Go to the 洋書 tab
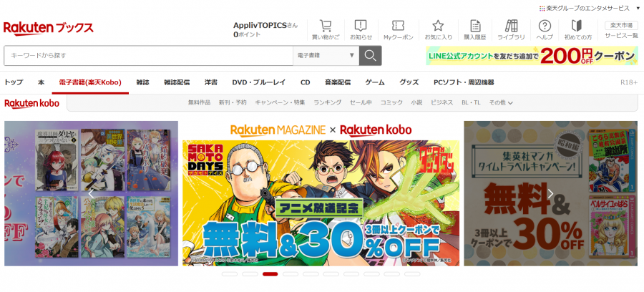 pyautogui.click(x=211, y=82)
